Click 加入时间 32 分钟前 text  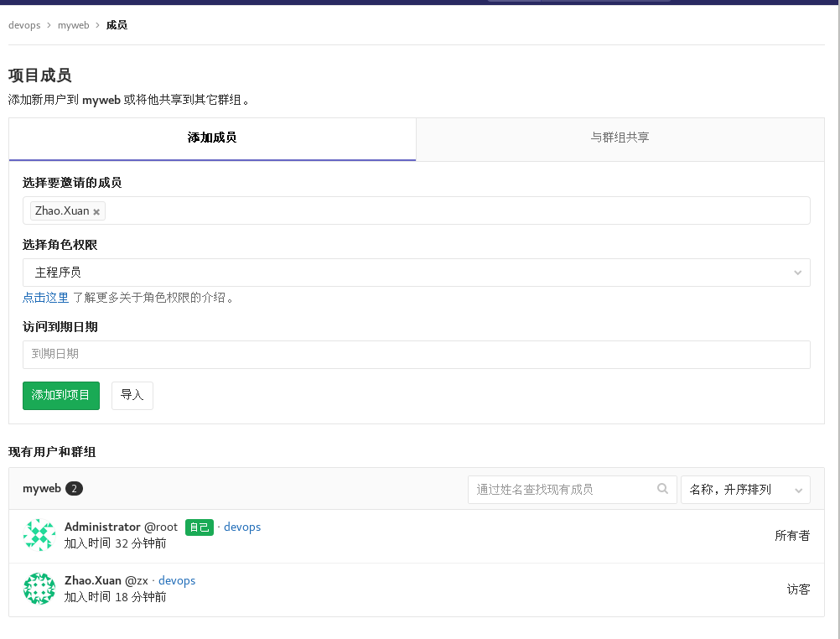(x=115, y=543)
